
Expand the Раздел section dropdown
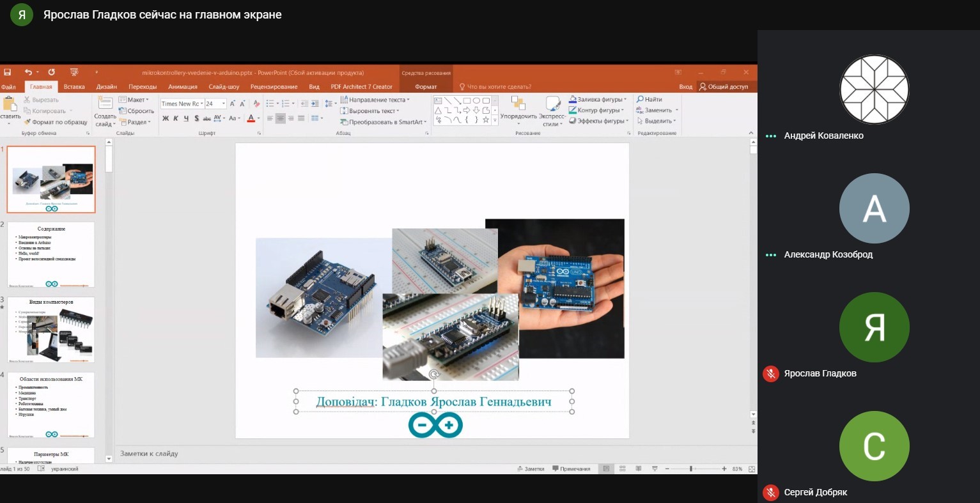click(134, 122)
